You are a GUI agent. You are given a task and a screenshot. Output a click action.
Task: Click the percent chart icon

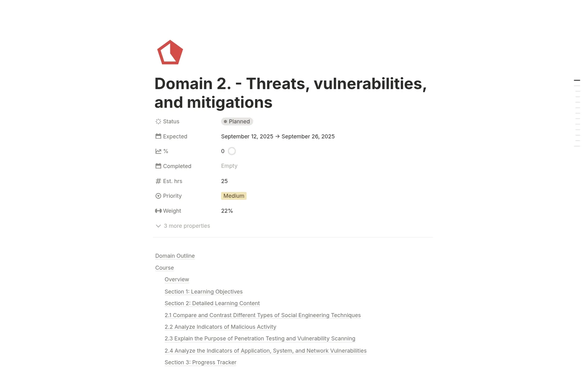point(158,151)
